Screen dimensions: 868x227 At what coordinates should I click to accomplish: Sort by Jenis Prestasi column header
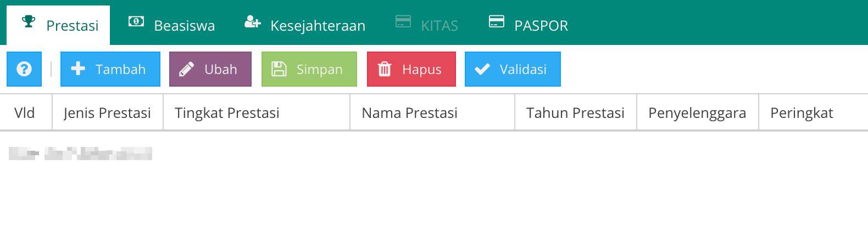coord(107,113)
